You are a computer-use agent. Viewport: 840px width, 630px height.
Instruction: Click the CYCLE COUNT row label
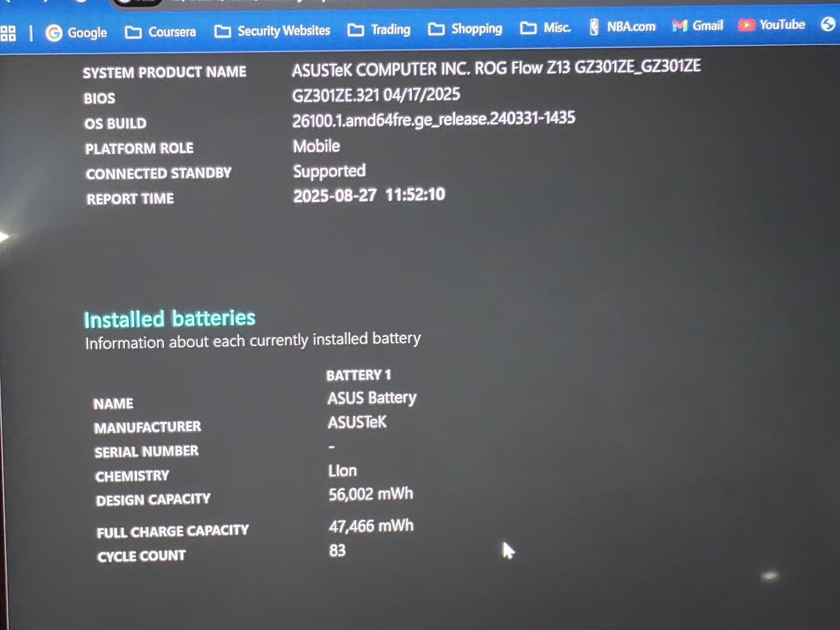pos(142,556)
